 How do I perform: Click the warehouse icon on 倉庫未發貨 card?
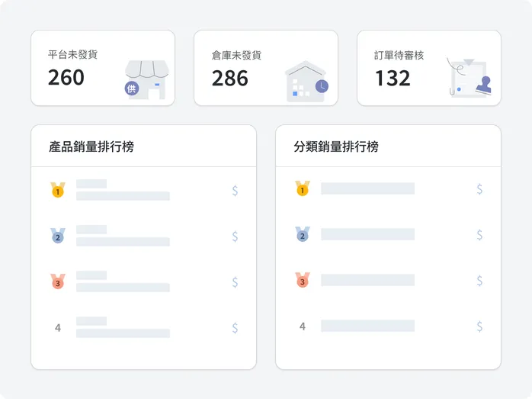pyautogui.click(x=306, y=82)
